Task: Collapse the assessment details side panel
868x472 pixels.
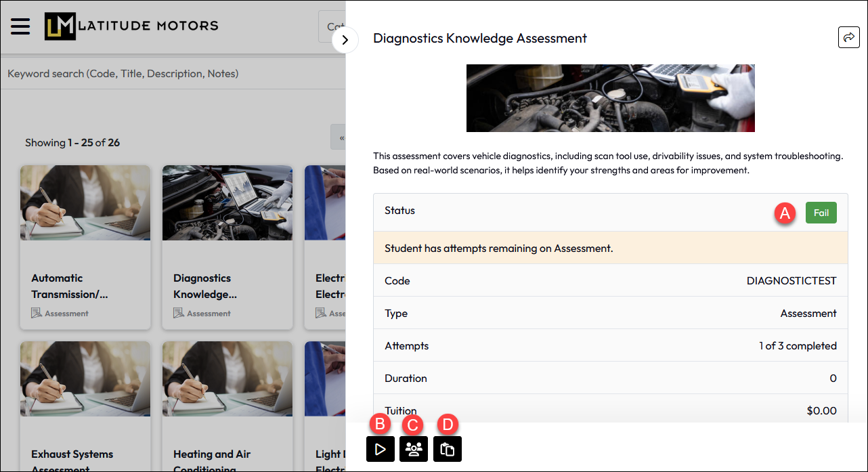Action: click(345, 41)
